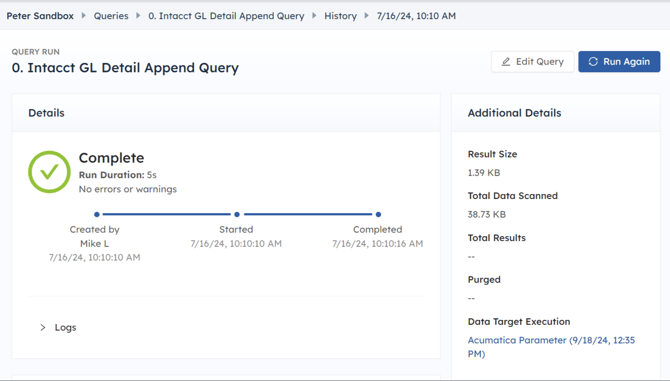Click the 7/16/24, 10:10 AM breadcrumb

click(x=416, y=16)
